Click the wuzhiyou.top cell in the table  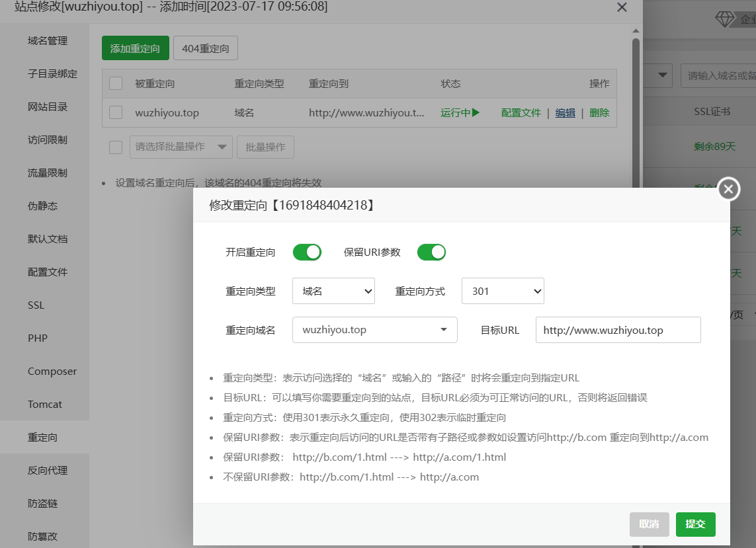tap(167, 113)
